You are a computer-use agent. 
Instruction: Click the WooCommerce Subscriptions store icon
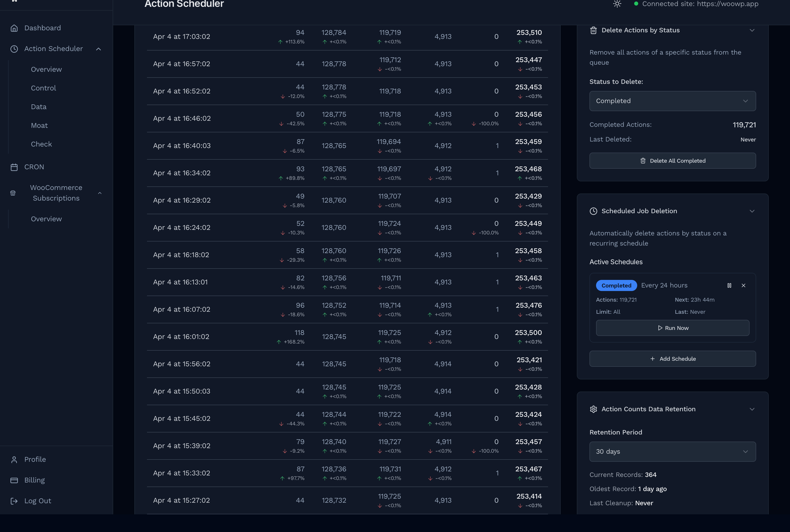13,193
